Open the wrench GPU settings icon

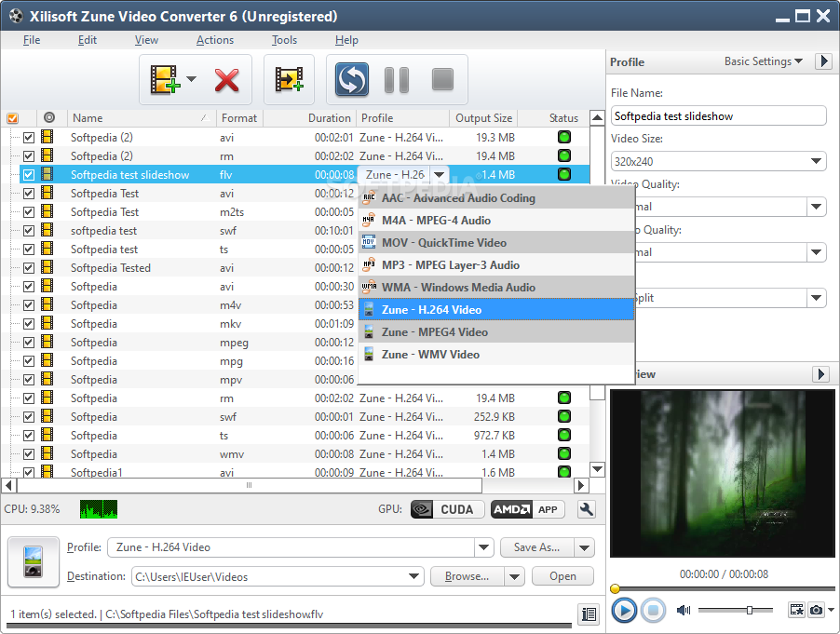pyautogui.click(x=587, y=509)
